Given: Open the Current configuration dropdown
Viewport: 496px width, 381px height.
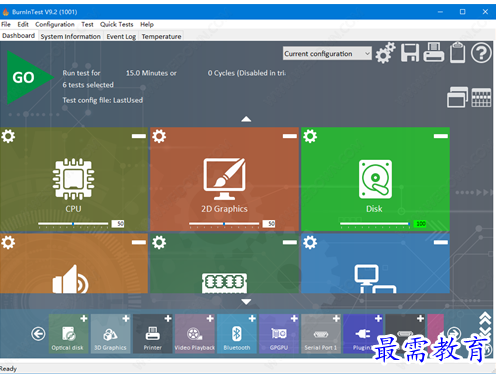Looking at the screenshot, I should [x=327, y=53].
